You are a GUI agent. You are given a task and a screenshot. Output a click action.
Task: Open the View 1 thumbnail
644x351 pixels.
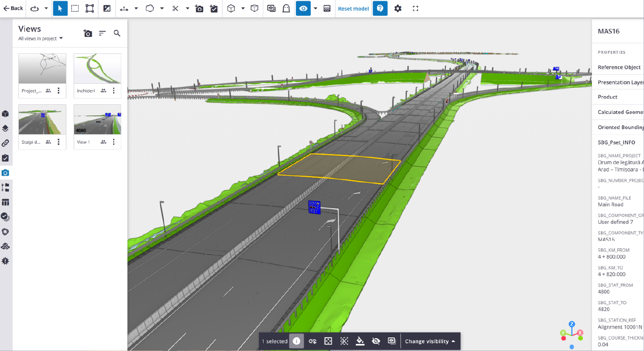point(98,120)
